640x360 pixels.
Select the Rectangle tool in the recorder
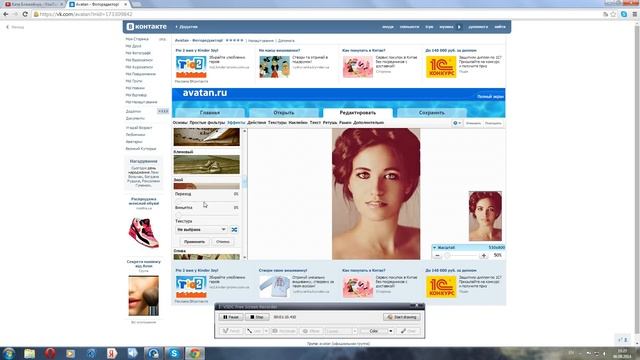[x=284, y=331]
